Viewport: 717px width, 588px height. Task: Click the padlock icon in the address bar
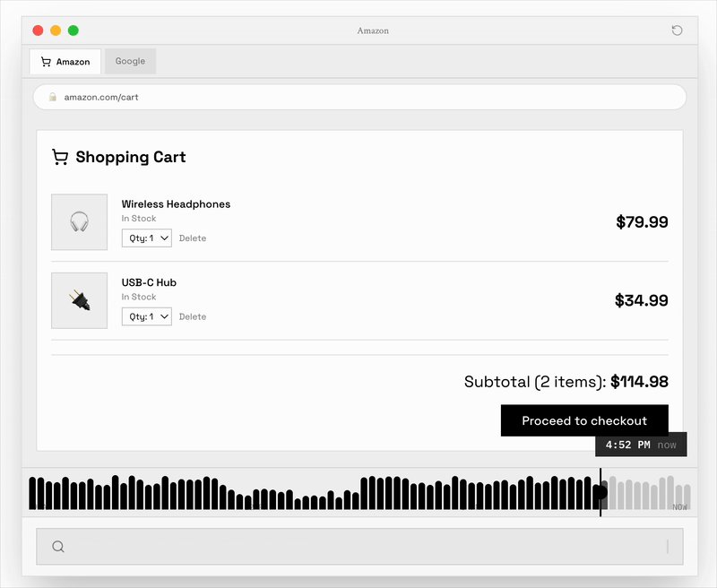[x=52, y=97]
